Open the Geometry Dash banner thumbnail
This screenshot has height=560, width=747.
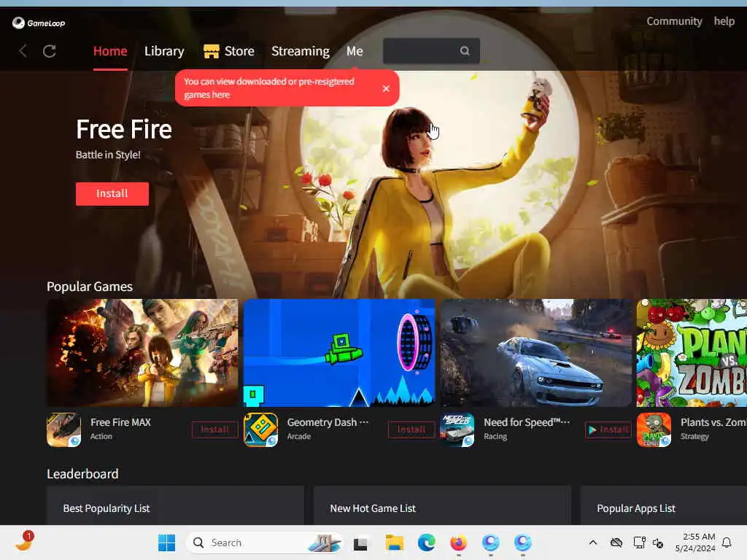[339, 353]
